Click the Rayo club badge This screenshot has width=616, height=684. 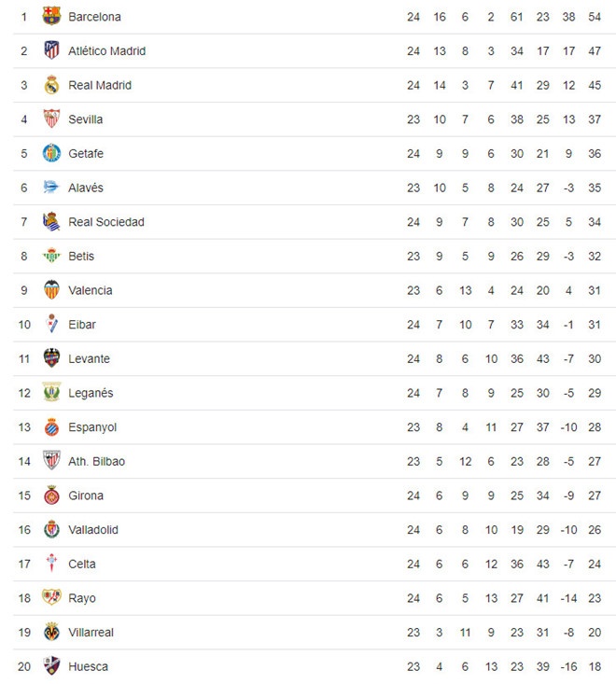[51, 598]
